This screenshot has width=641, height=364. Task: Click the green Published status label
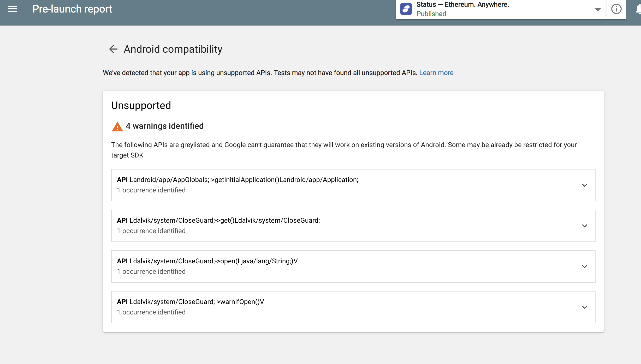[x=431, y=14]
